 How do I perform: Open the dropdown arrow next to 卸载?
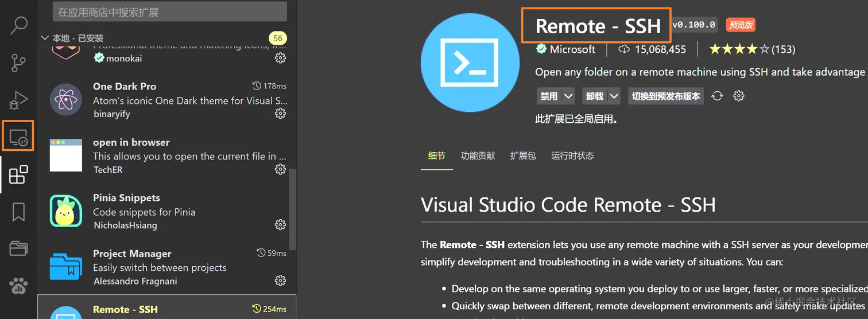(x=614, y=96)
